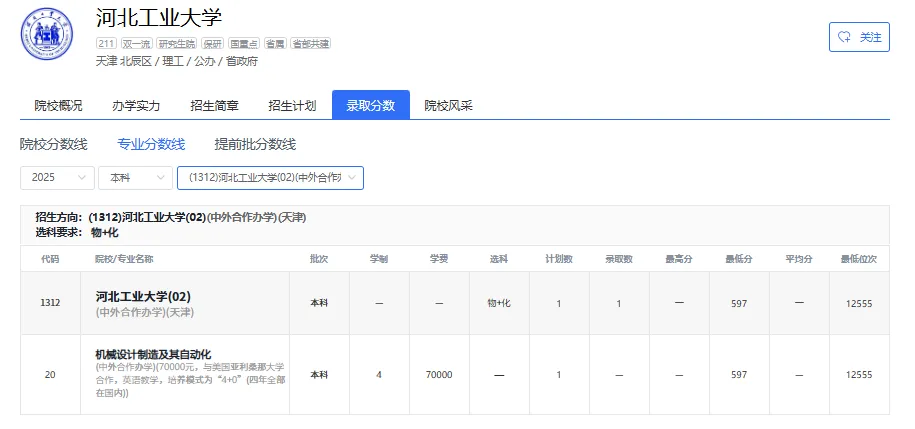Open the 院校风采 tab
The image size is (915, 429).
(448, 106)
